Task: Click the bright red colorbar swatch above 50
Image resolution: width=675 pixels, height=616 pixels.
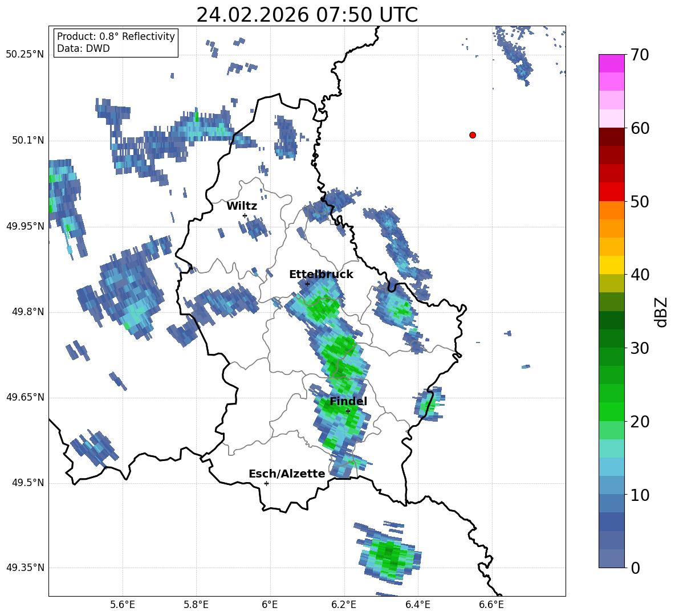Action: click(611, 192)
